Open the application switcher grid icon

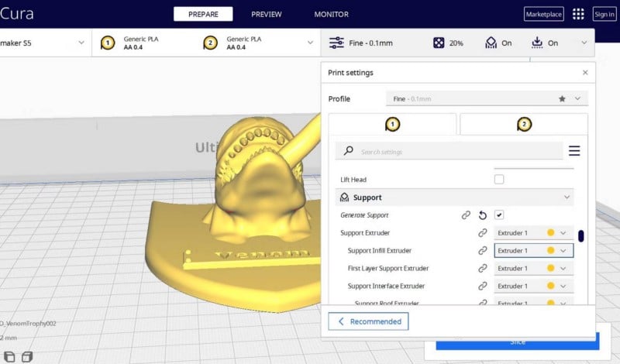pyautogui.click(x=578, y=14)
